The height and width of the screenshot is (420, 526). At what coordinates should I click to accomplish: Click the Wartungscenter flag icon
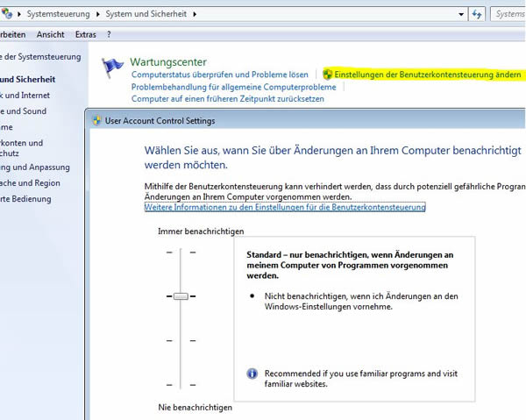pyautogui.click(x=112, y=68)
